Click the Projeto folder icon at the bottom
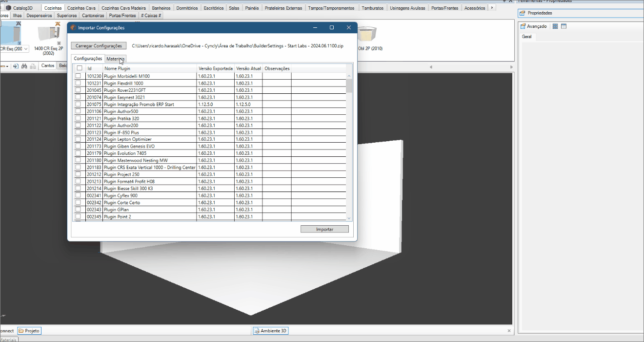This screenshot has width=644, height=342. pyautogui.click(x=21, y=331)
